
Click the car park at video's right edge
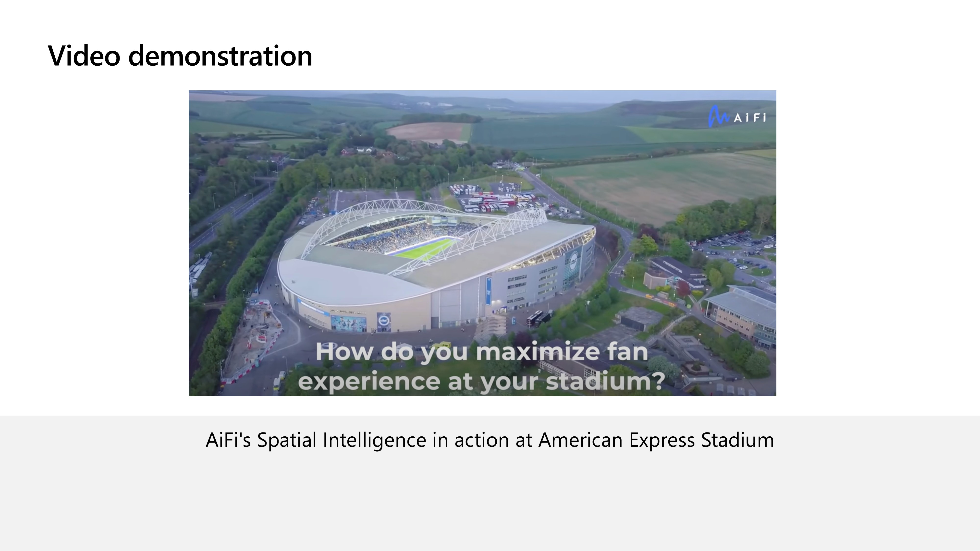pyautogui.click(x=734, y=249)
